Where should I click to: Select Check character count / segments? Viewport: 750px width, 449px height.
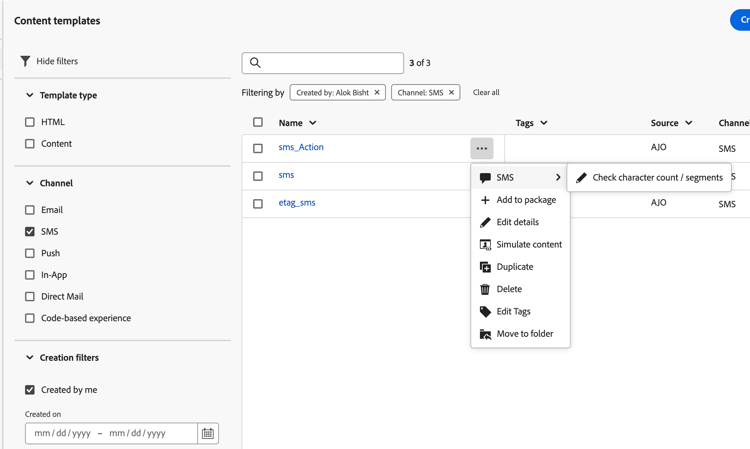coord(649,177)
